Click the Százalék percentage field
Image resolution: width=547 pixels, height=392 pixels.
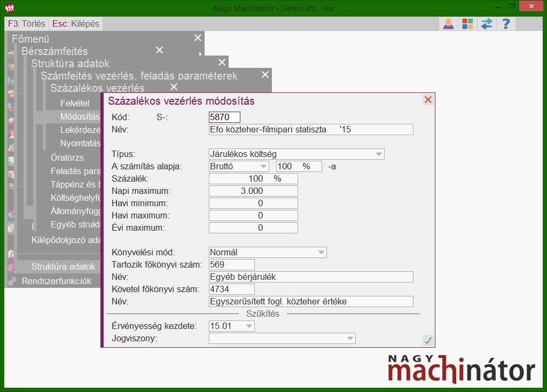(x=253, y=178)
